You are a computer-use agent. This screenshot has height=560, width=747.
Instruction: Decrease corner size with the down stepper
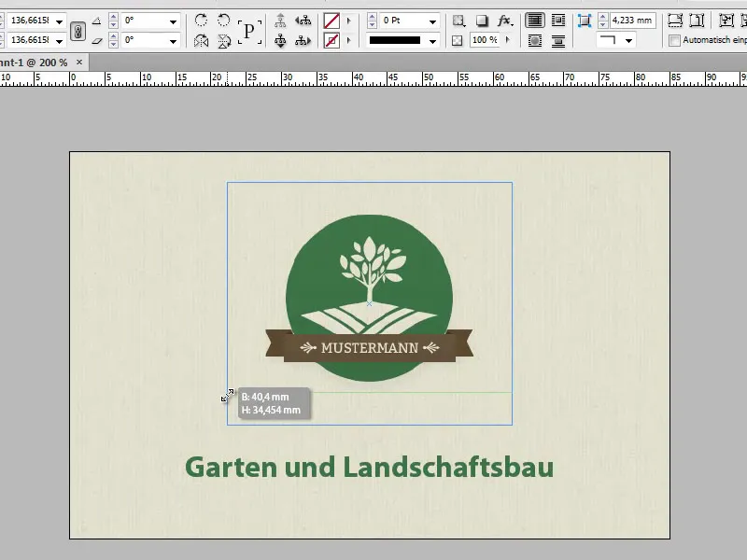(x=602, y=24)
